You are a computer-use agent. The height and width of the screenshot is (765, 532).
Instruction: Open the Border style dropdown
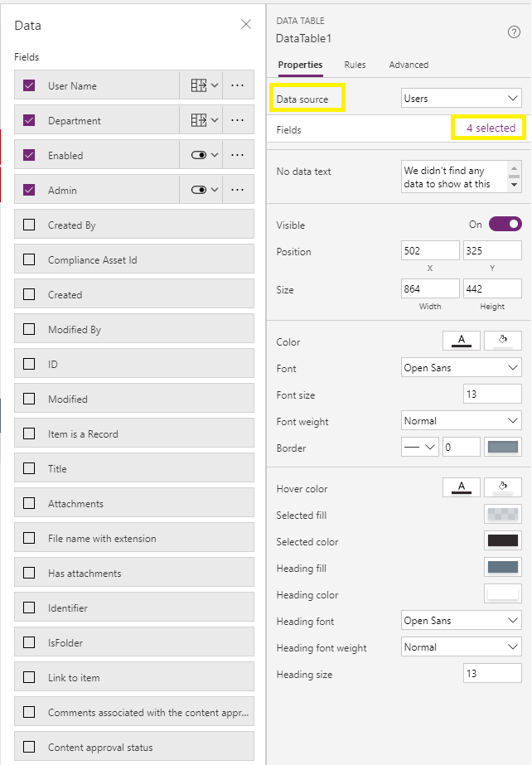click(x=420, y=447)
